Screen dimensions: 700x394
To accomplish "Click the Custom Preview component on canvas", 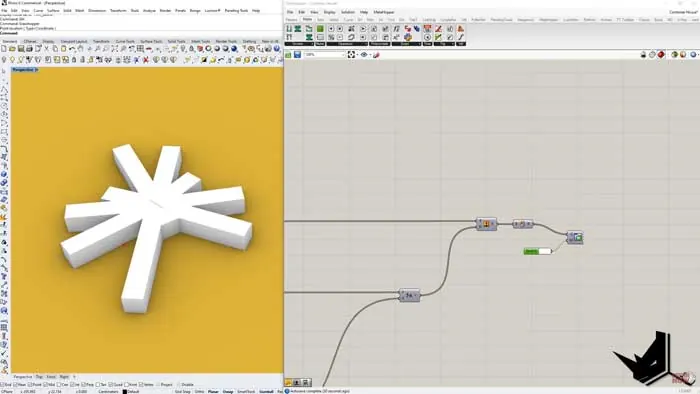I will pyautogui.click(x=575, y=237).
